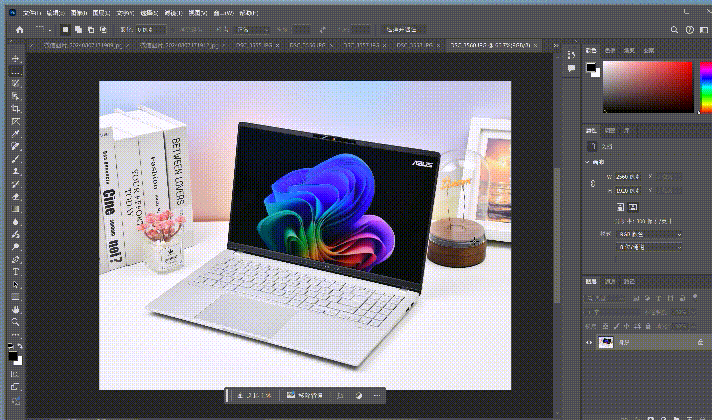Switch to the Channels tab
The height and width of the screenshot is (420, 712).
[x=610, y=282]
